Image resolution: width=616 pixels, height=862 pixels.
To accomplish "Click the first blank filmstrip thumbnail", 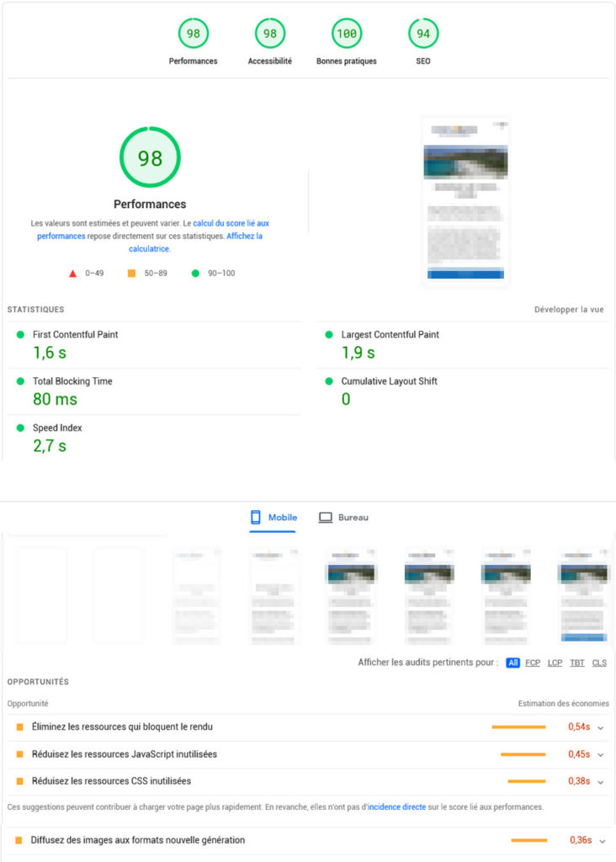I will 42,595.
